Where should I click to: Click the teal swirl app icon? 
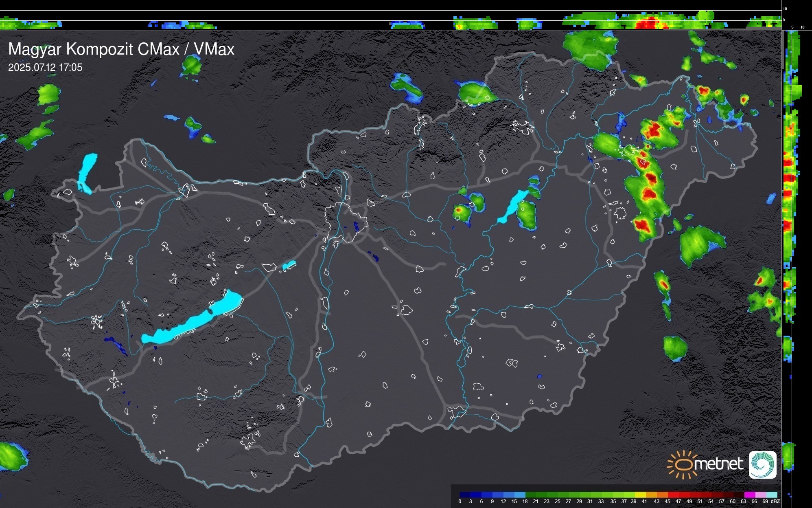tap(762, 464)
